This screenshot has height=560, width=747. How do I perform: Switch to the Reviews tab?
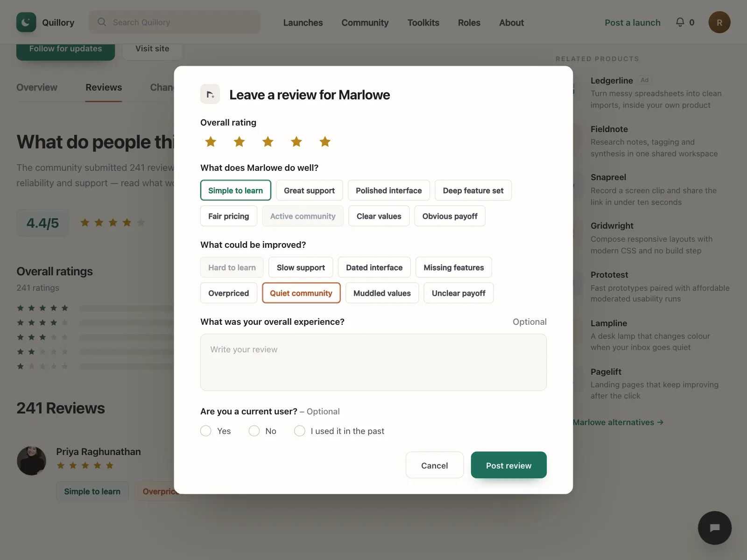point(104,87)
